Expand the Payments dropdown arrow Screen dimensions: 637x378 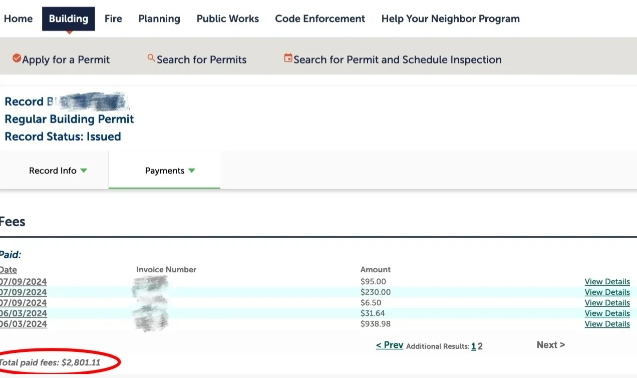point(192,171)
